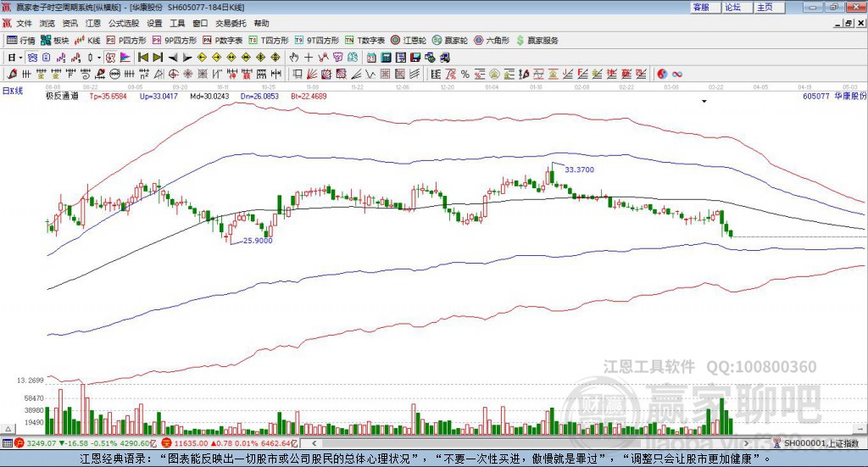868x467 pixels.
Task: Click the 日K线 period label
Action: [x=13, y=91]
